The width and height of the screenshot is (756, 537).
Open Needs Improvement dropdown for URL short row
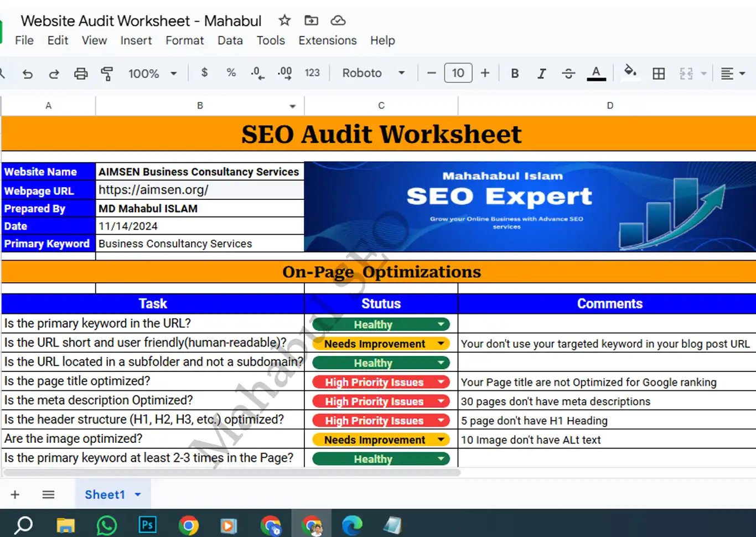441,344
